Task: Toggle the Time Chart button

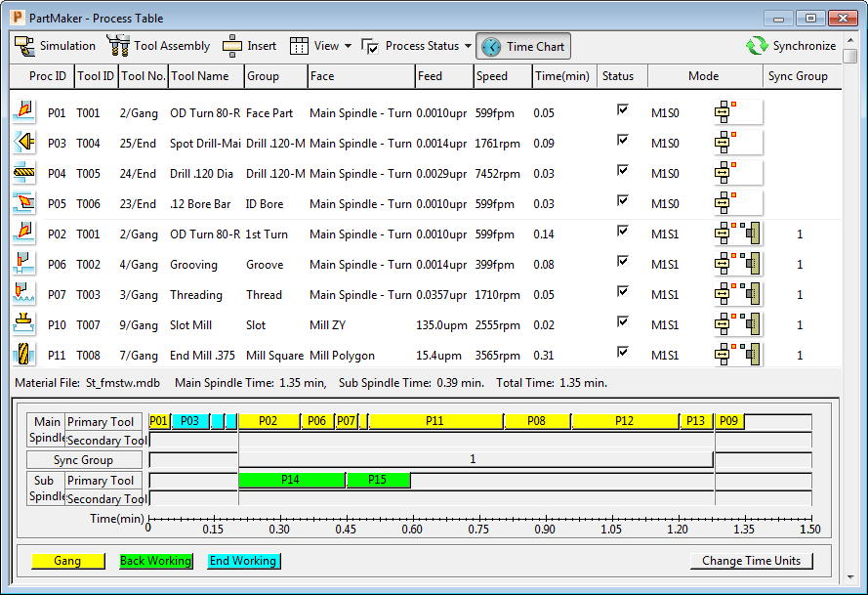Action: pos(523,46)
